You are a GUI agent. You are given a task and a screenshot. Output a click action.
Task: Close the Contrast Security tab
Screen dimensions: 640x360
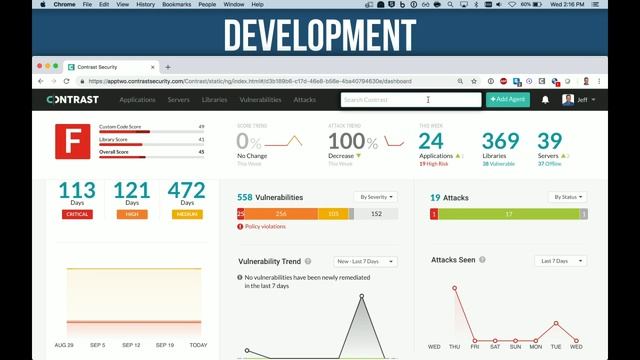click(x=153, y=67)
